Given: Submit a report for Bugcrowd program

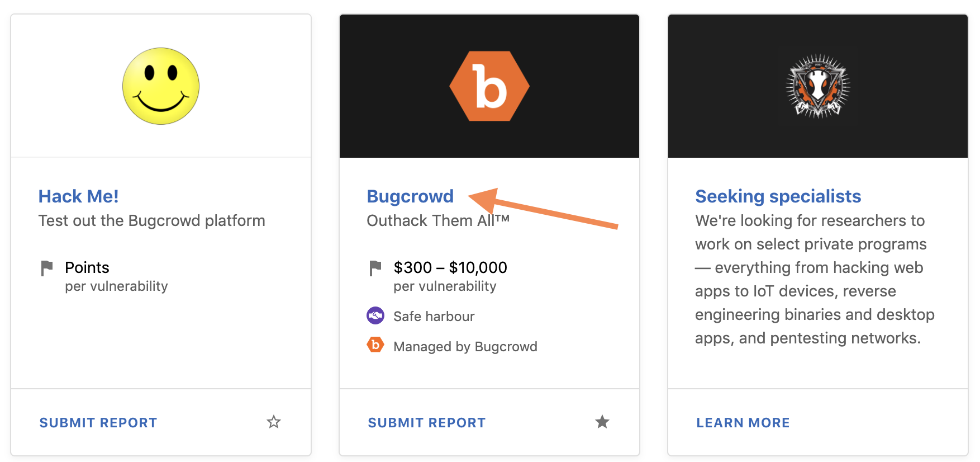Looking at the screenshot, I should (x=427, y=423).
